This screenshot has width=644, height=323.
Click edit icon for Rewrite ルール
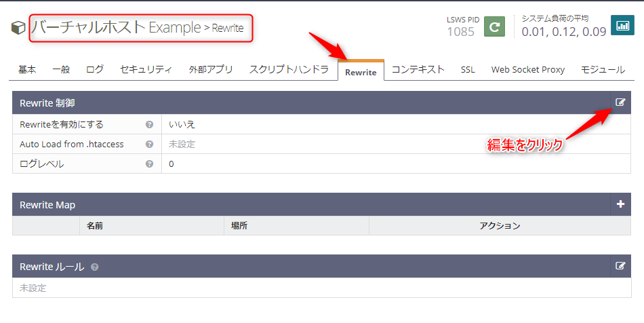point(620,266)
